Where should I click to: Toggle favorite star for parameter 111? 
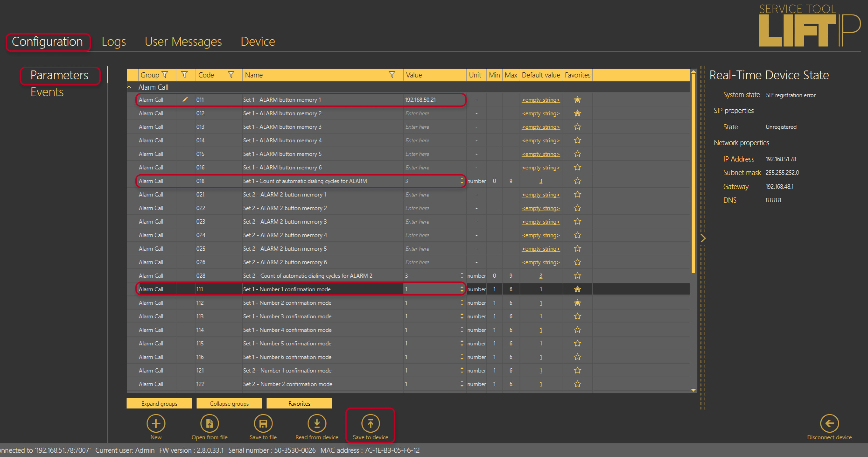[577, 289]
